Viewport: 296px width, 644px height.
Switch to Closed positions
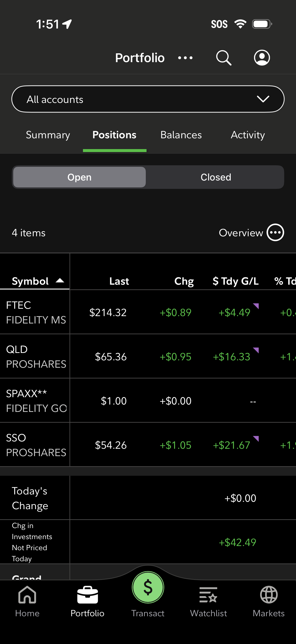(x=216, y=177)
